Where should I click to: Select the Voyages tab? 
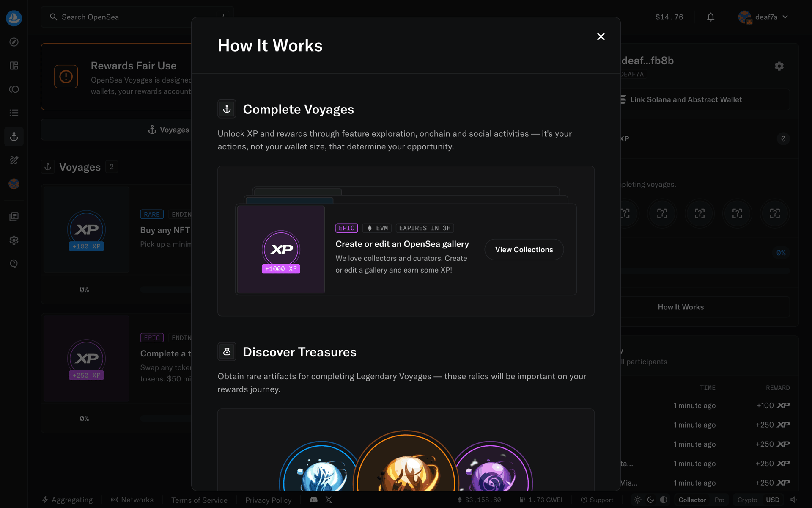169,130
